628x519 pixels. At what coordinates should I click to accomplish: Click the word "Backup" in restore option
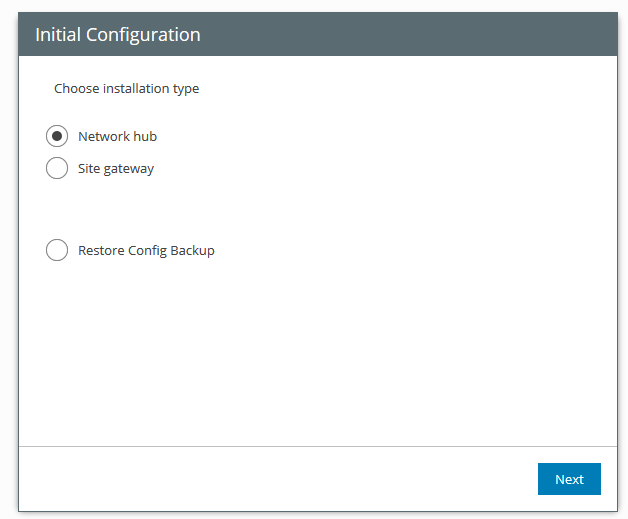point(192,250)
